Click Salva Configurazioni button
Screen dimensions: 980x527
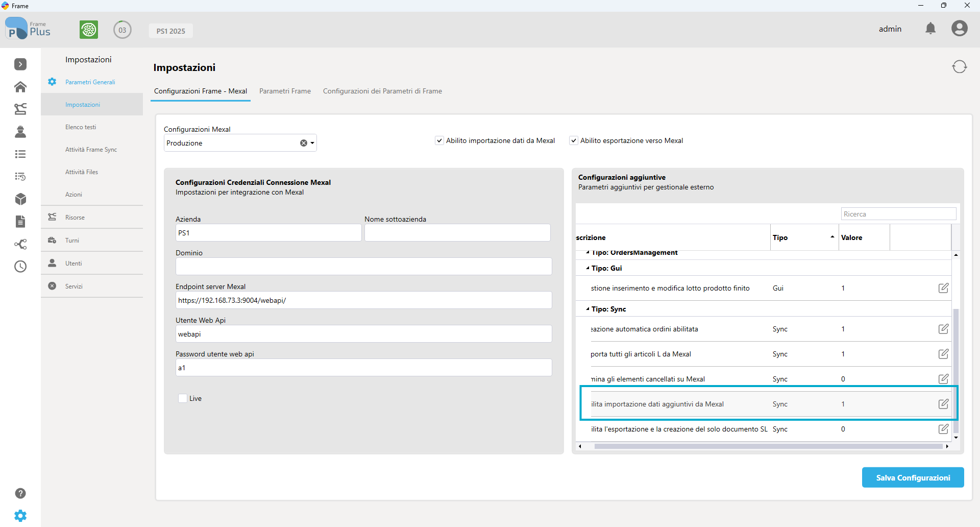(x=913, y=477)
